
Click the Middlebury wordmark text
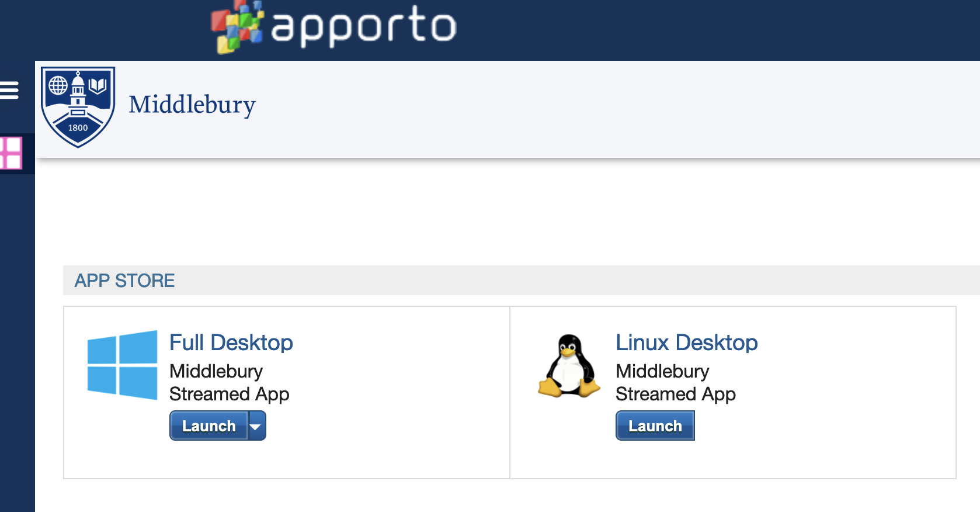pos(192,105)
